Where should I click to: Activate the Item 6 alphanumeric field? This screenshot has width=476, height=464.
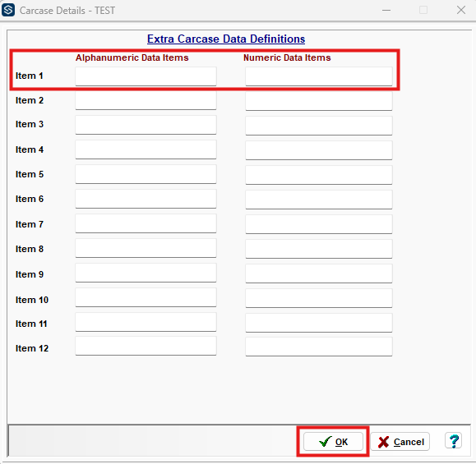[146, 199]
